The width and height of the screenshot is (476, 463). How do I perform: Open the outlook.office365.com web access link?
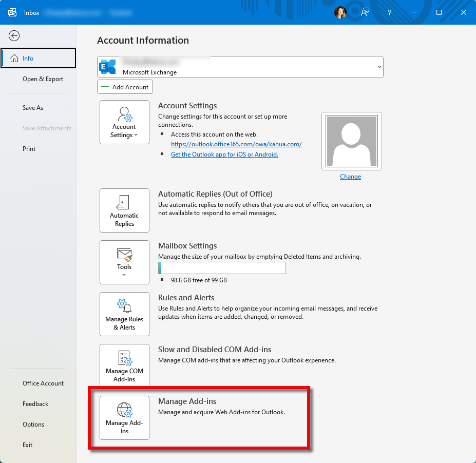[x=236, y=144]
